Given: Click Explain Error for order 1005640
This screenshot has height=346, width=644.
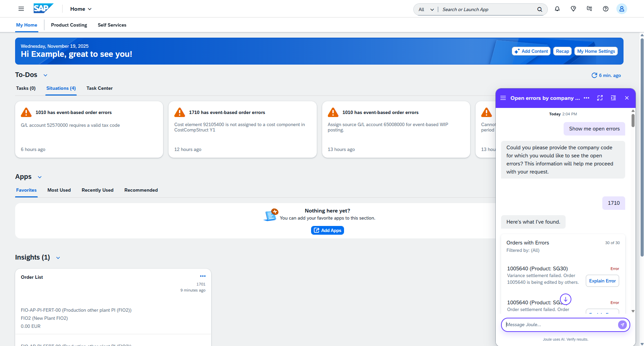Looking at the screenshot, I should (x=602, y=281).
